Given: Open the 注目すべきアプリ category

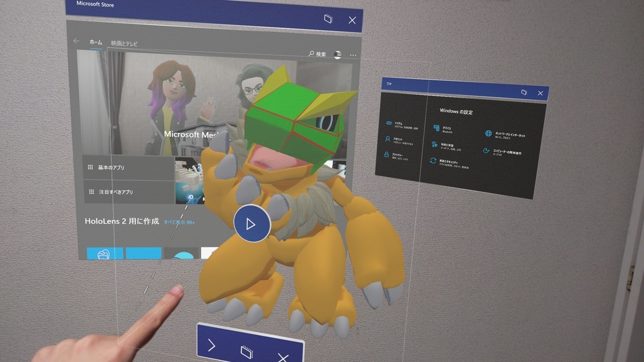Looking at the screenshot, I should (x=129, y=191).
